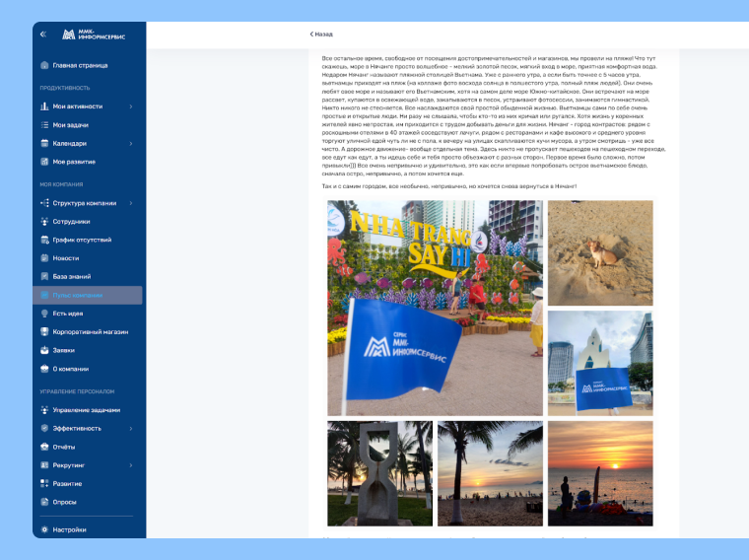Expand Структура компании submenu chevron
Image resolution: width=749 pixels, height=560 pixels.
[x=131, y=203]
